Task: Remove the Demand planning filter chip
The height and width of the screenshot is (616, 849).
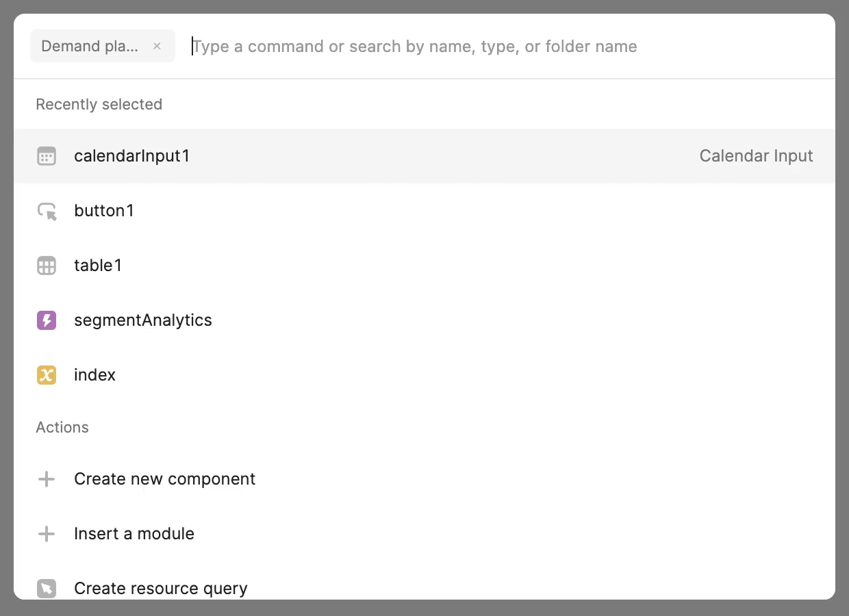Action: pyautogui.click(x=157, y=46)
